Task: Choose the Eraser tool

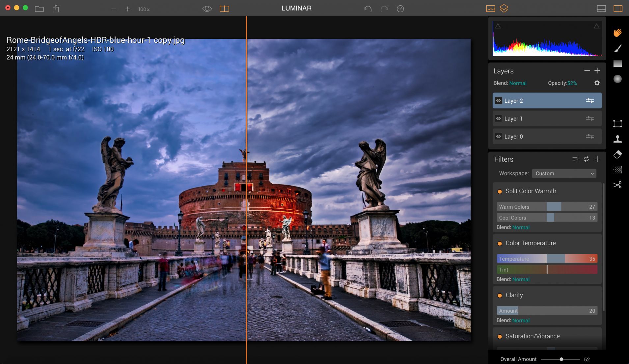Action: click(617, 154)
